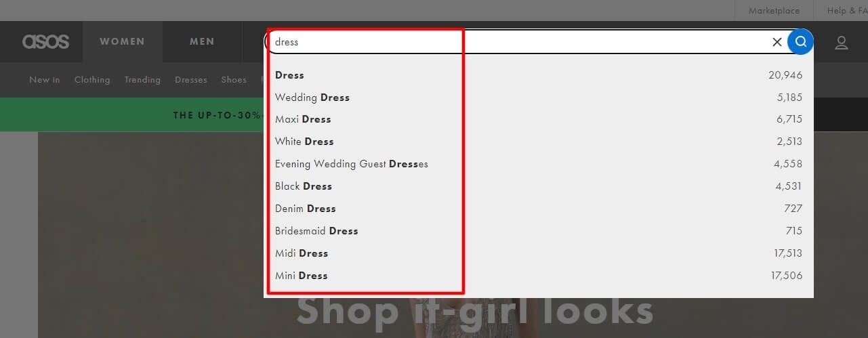Click the blue search magnifier button
868x338 pixels.
[x=801, y=42]
